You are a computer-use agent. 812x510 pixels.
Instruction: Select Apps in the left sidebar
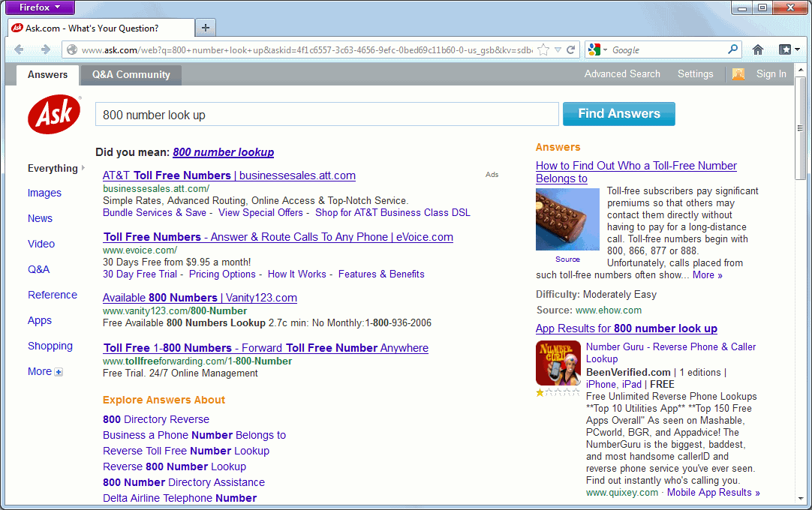[39, 320]
